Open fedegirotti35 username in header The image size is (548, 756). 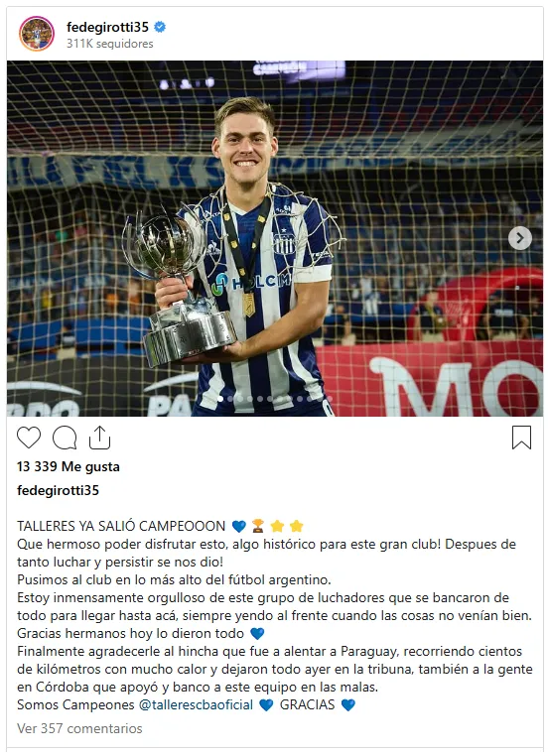tap(107, 27)
